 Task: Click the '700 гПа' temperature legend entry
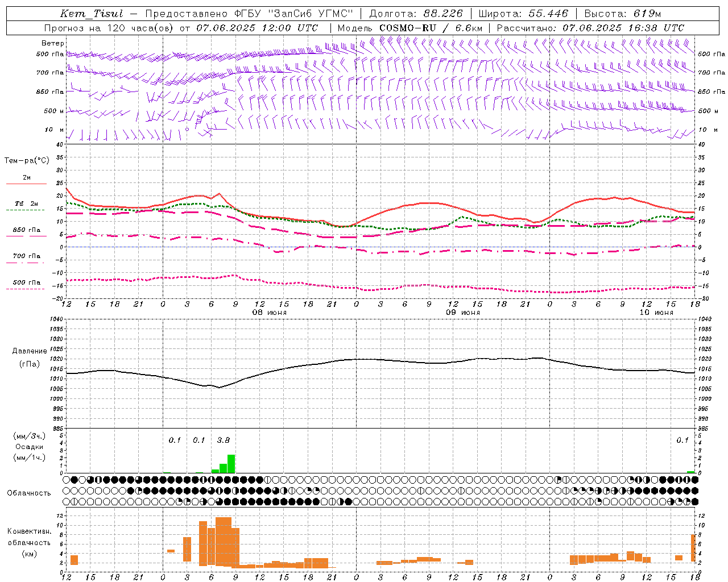pyautogui.click(x=27, y=256)
